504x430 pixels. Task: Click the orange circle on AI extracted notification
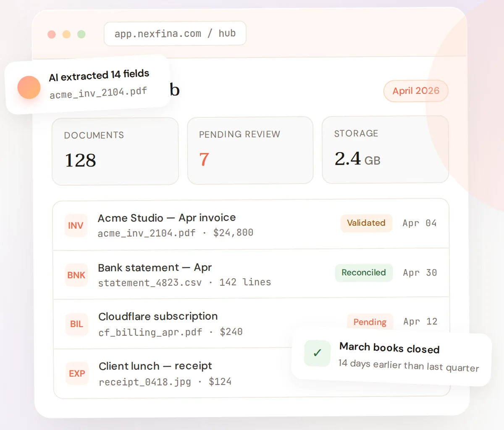[x=29, y=87]
